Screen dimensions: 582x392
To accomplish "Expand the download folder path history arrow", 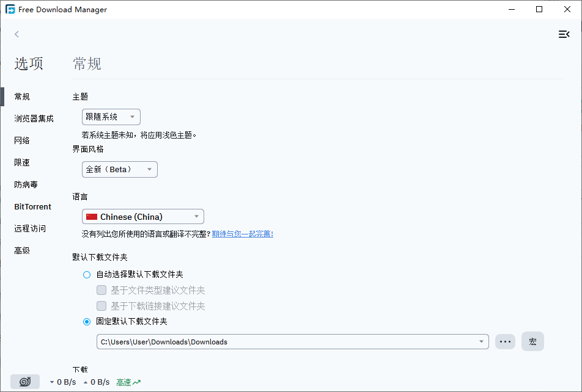I will point(481,341).
